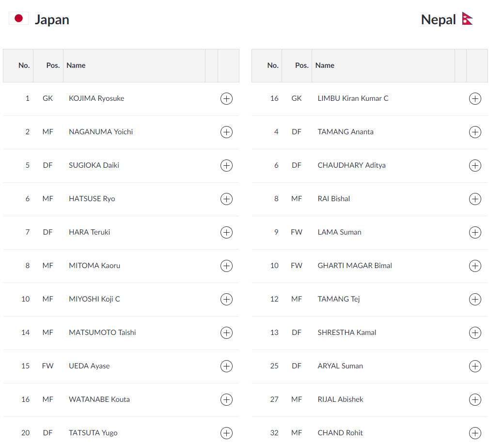504x445 pixels.
Task: Show more info for UEDA Ayase
Action: 226,366
